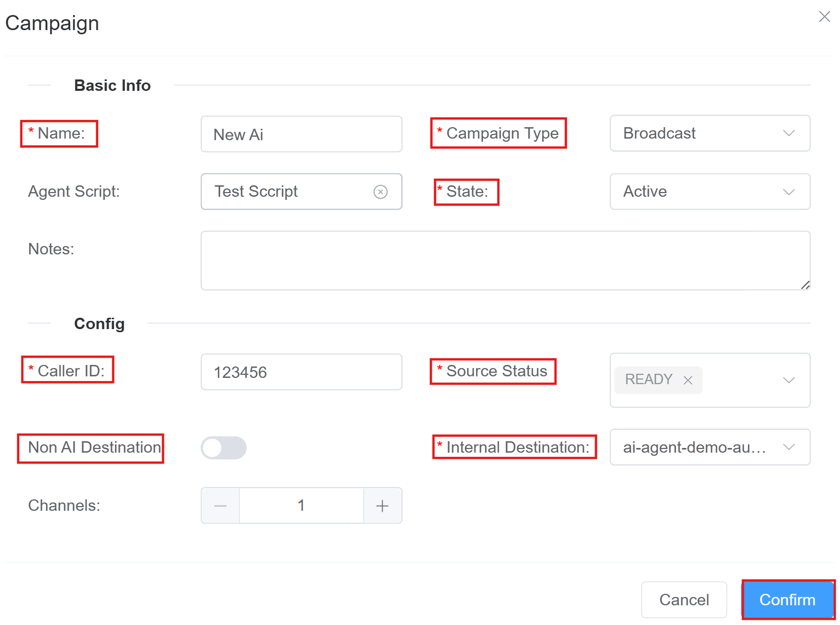The height and width of the screenshot is (625, 840).
Task: Increment Channels using the plus icon
Action: (x=383, y=505)
